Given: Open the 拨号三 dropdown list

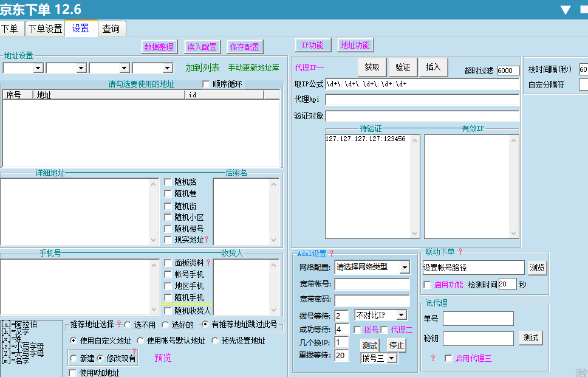Looking at the screenshot, I should [391, 358].
